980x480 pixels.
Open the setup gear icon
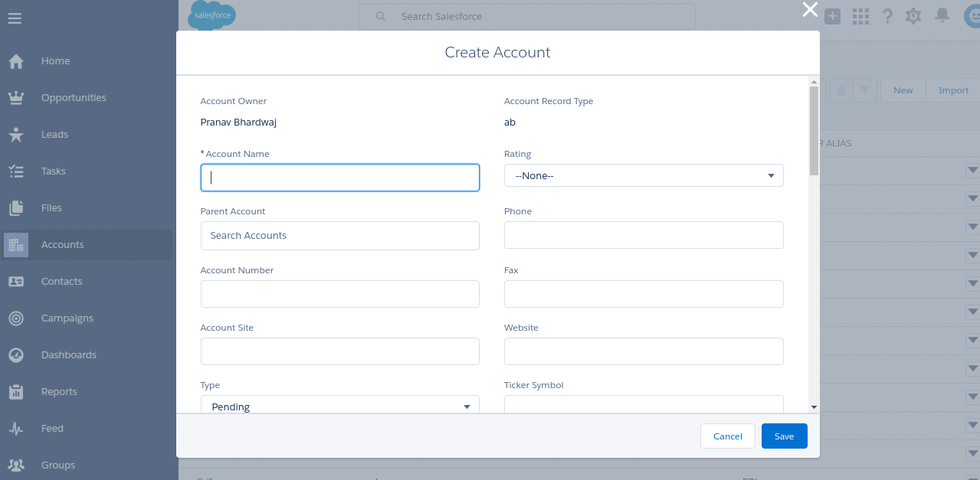click(x=913, y=16)
